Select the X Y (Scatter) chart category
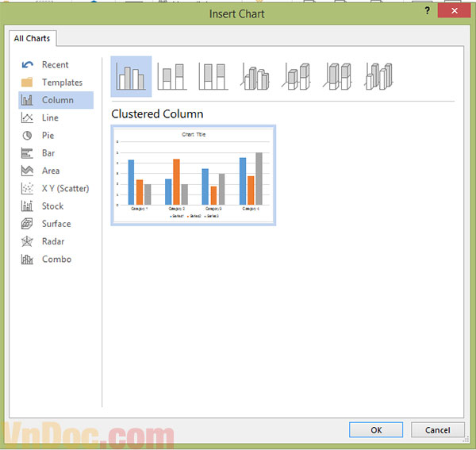 (x=64, y=188)
